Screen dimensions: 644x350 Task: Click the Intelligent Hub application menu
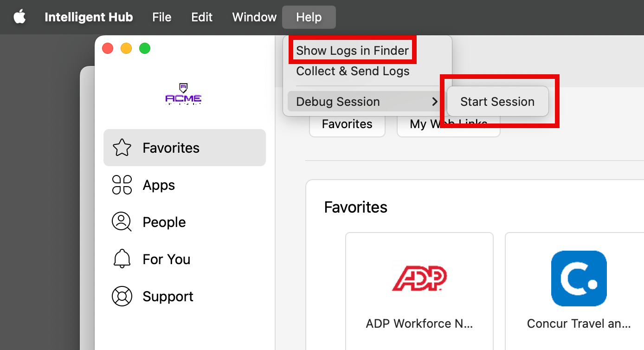click(89, 17)
